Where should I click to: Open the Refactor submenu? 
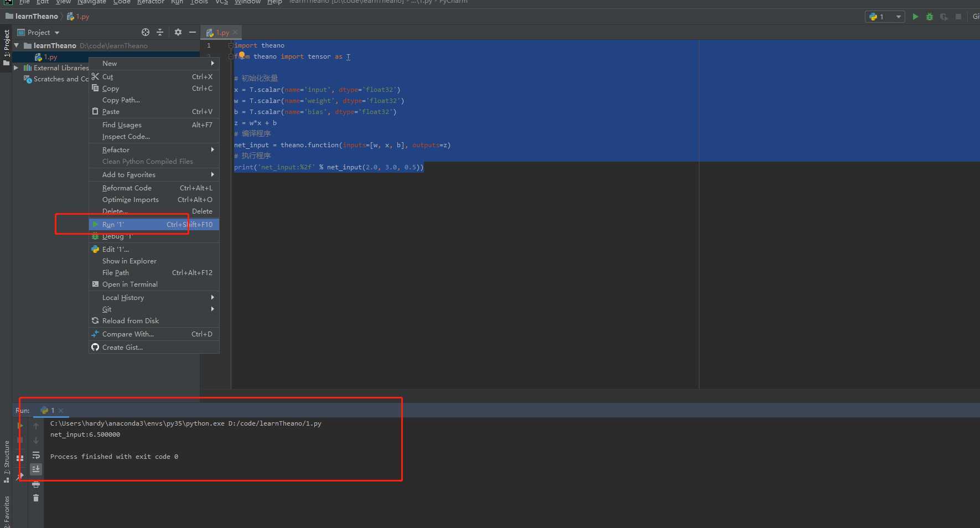(x=154, y=150)
